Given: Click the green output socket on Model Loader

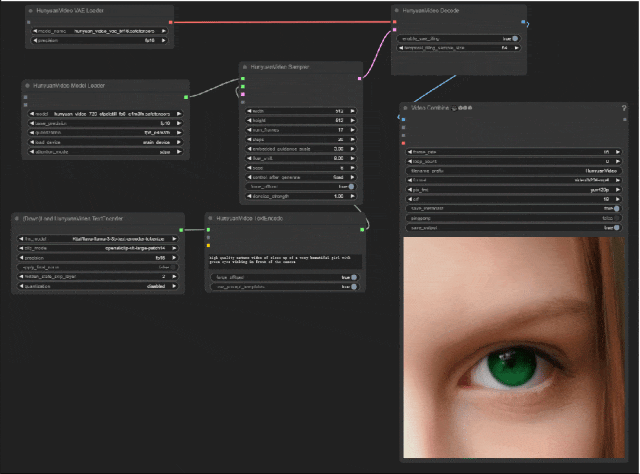Looking at the screenshot, I should coord(186,97).
